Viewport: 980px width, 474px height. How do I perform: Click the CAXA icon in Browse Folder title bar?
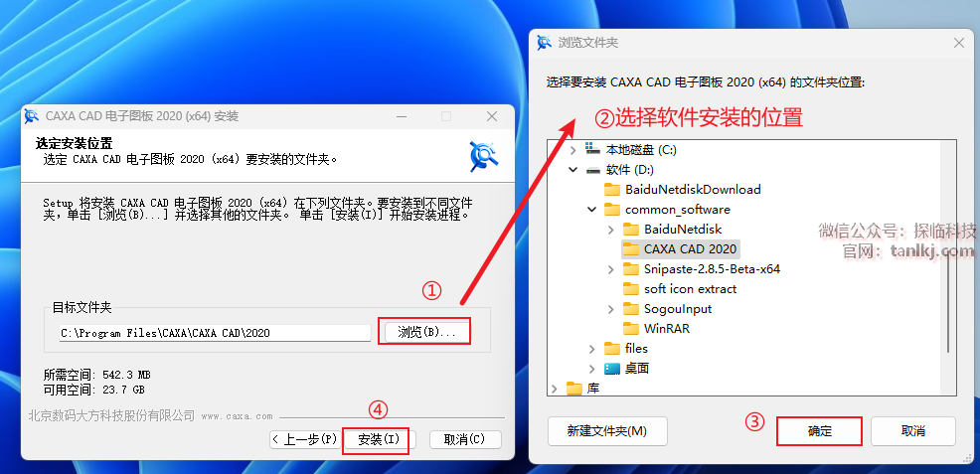(545, 43)
